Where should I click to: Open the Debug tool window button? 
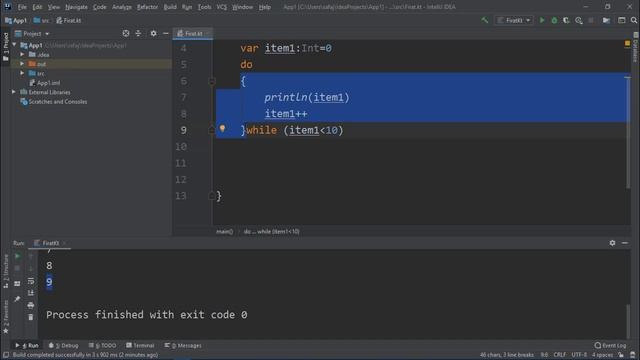tap(63, 345)
